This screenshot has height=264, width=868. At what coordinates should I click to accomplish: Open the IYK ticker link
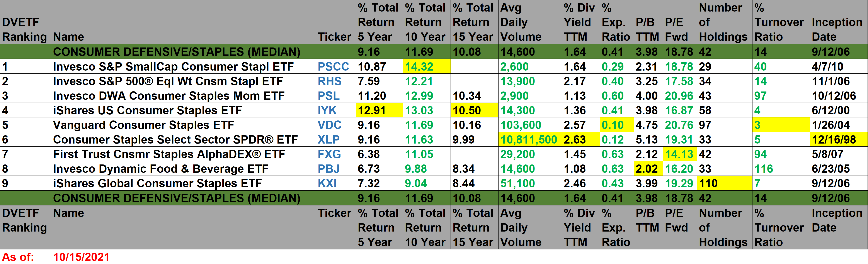click(x=327, y=110)
